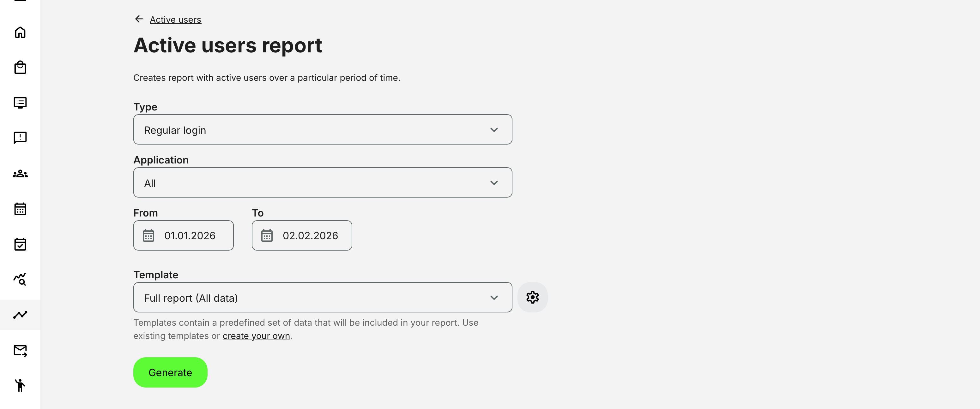Open the Type dropdown showing Regular login
The image size is (980, 409).
click(x=323, y=130)
